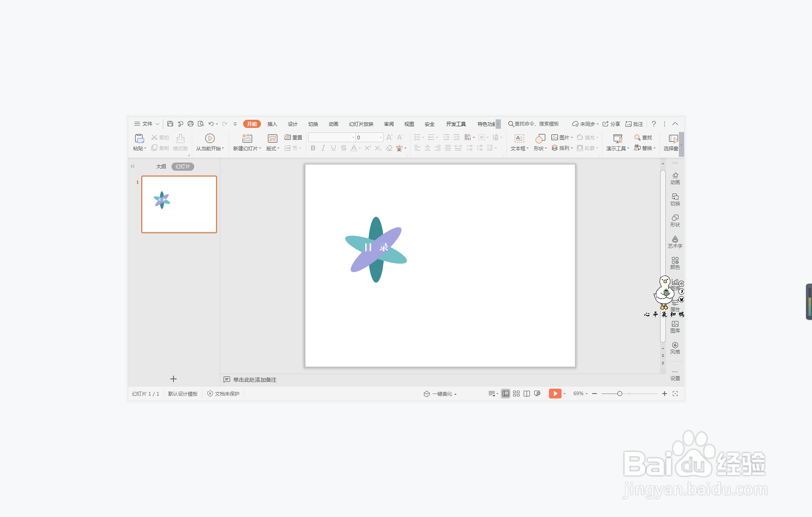Toggle italic formatting
The width and height of the screenshot is (812, 517).
click(x=323, y=148)
